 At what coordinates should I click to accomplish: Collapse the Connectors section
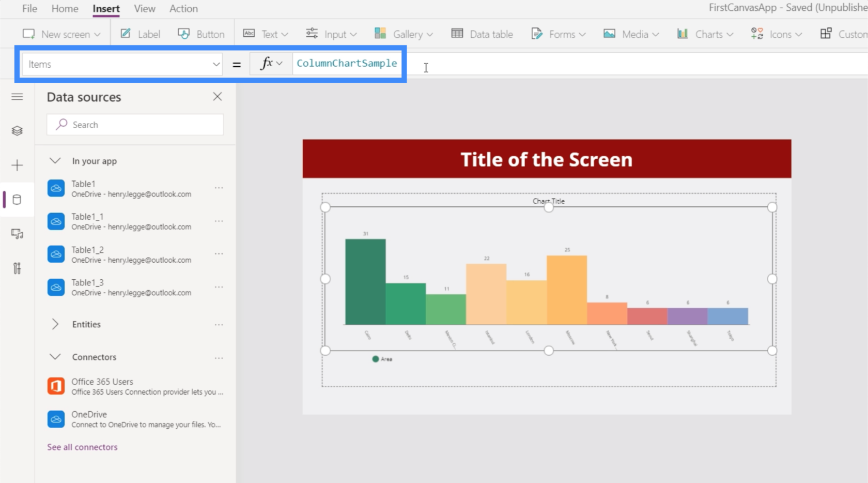pos(55,357)
